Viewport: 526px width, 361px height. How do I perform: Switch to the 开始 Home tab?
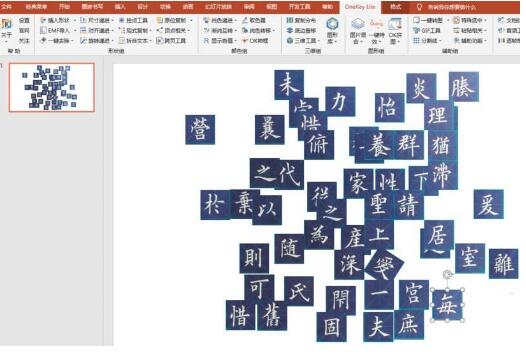[x=64, y=6]
